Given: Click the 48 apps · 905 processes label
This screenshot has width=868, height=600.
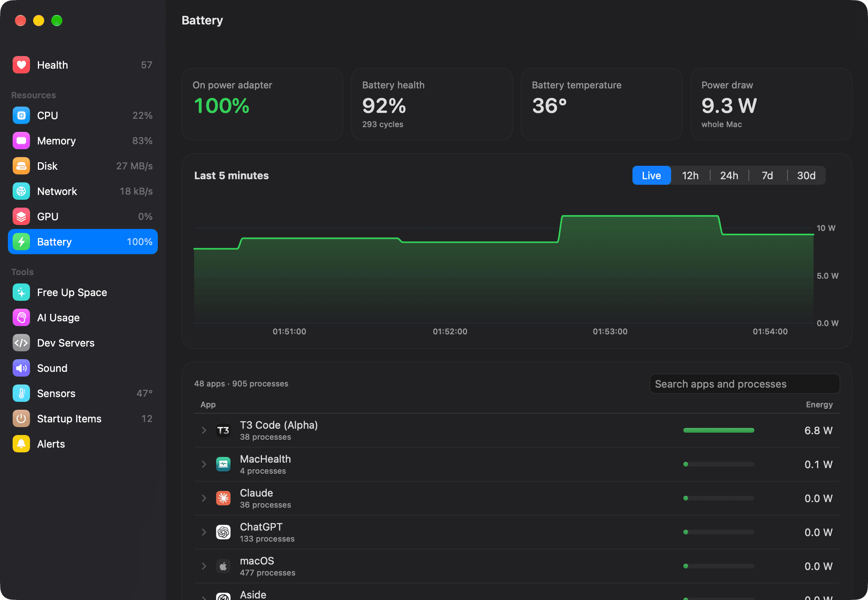Looking at the screenshot, I should point(241,384).
